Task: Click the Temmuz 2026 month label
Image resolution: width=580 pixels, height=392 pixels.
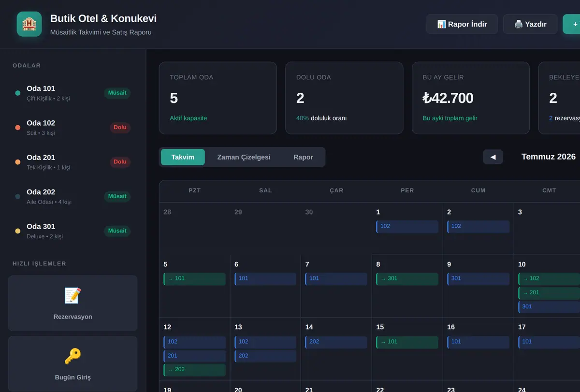Action: 549,157
